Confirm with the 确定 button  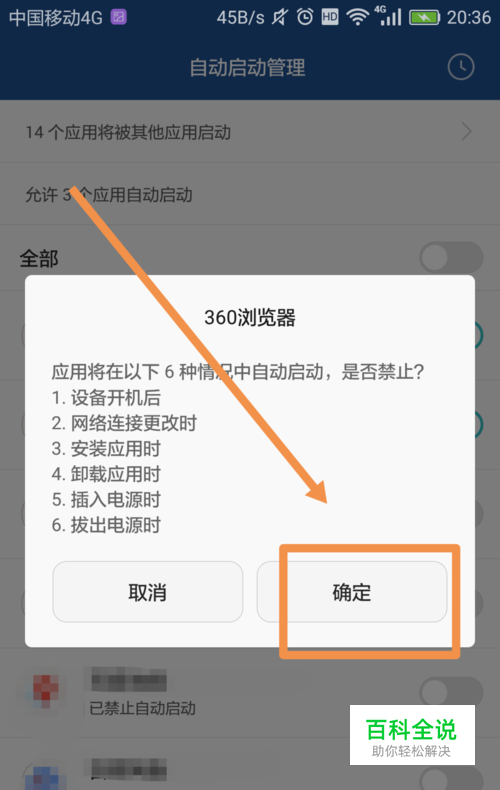[x=352, y=592]
